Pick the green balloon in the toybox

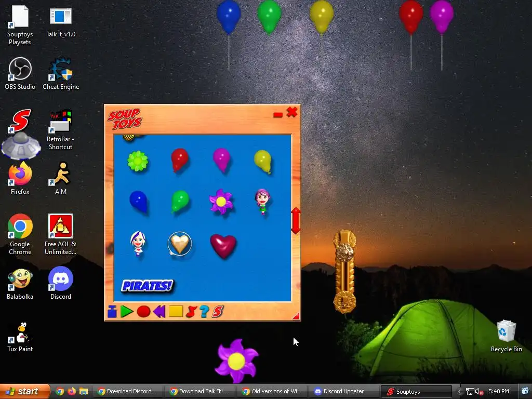180,202
